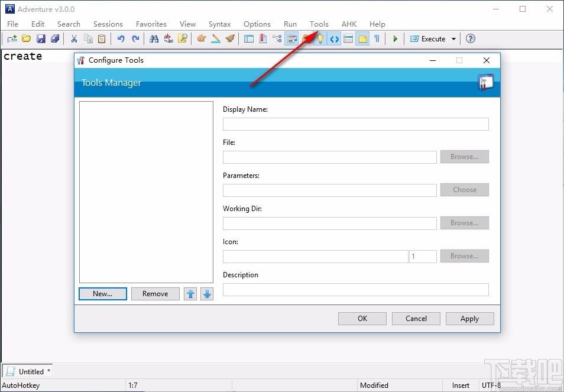Cut the selection with the scissors icon
This screenshot has width=564, height=392.
[x=74, y=38]
